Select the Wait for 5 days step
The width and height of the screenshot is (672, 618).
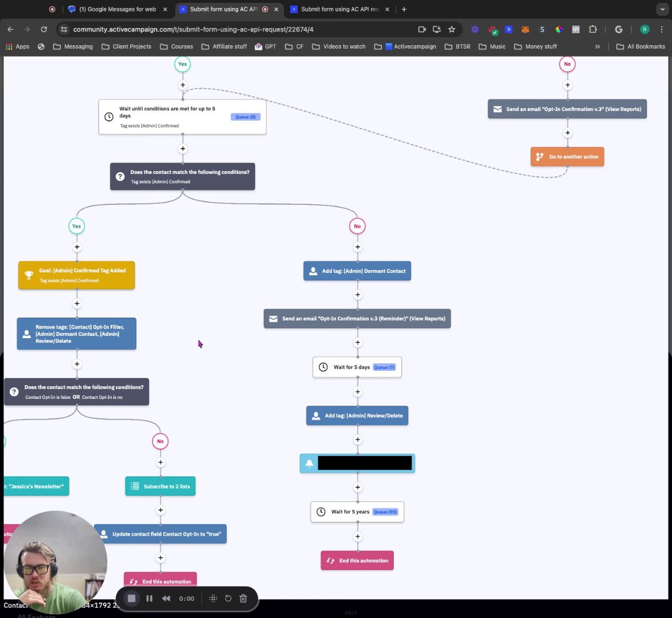[357, 367]
